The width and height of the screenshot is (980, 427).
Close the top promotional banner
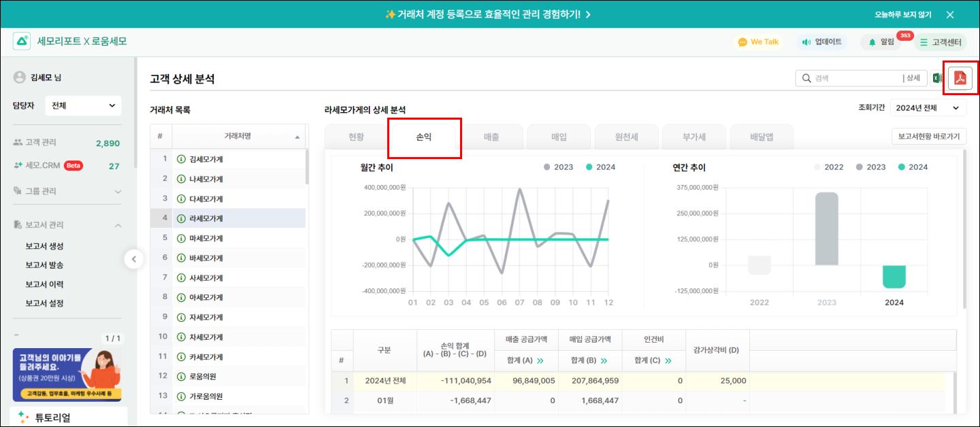(x=950, y=14)
